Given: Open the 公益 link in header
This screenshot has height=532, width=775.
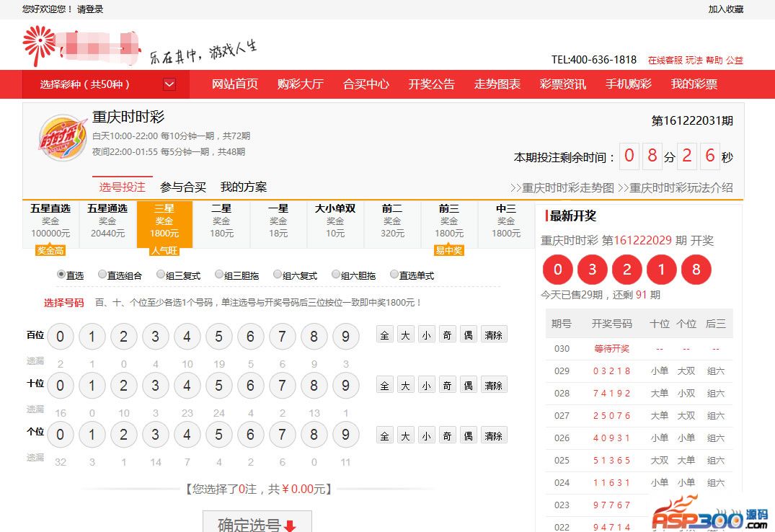Looking at the screenshot, I should (x=735, y=61).
